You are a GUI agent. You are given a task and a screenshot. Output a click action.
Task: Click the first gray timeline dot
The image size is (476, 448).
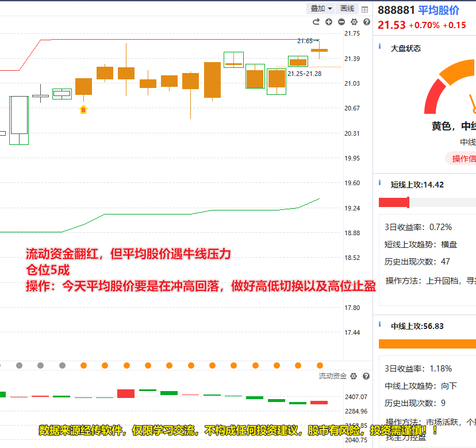[x=19, y=365]
